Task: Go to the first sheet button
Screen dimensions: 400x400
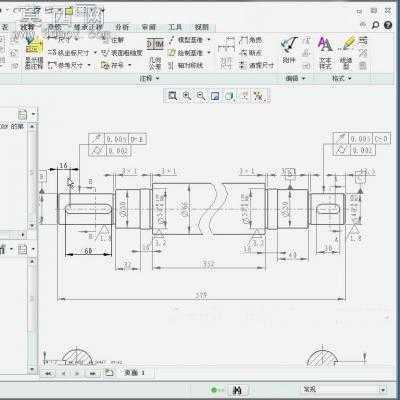Action: 48,373
